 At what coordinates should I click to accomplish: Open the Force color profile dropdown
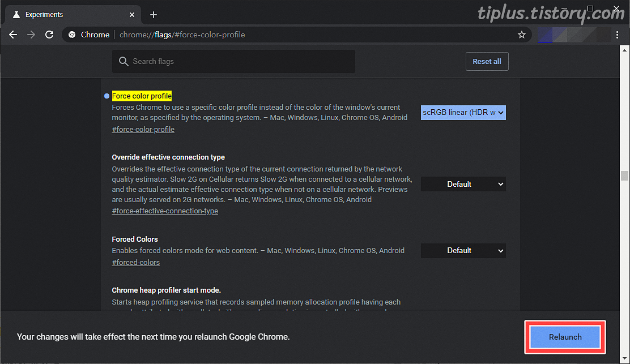[463, 113]
